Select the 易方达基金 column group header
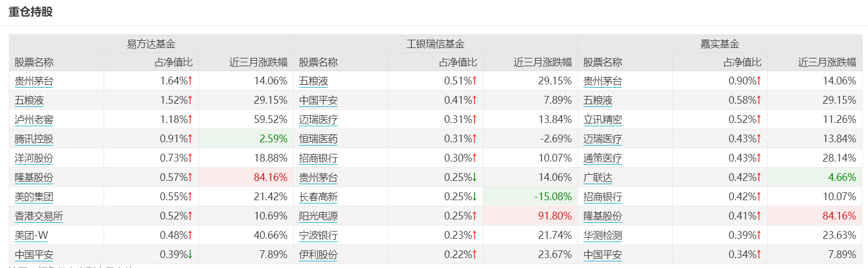 (x=151, y=44)
